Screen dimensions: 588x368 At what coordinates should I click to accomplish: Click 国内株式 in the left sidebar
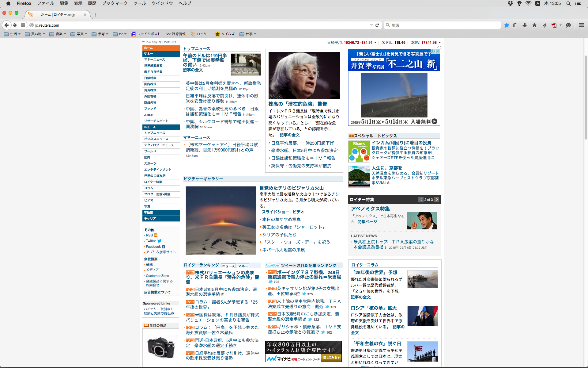pos(150,84)
